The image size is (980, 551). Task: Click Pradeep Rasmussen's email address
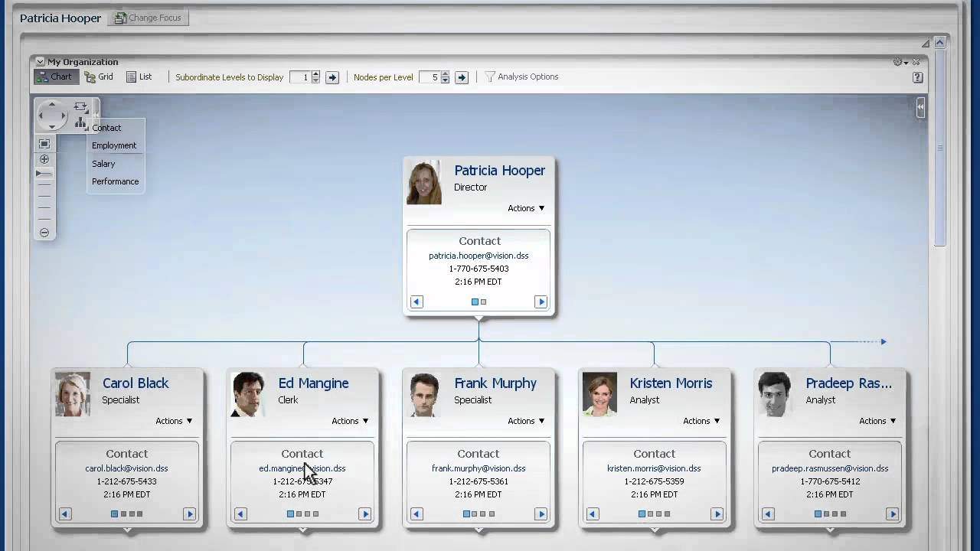[x=830, y=468]
